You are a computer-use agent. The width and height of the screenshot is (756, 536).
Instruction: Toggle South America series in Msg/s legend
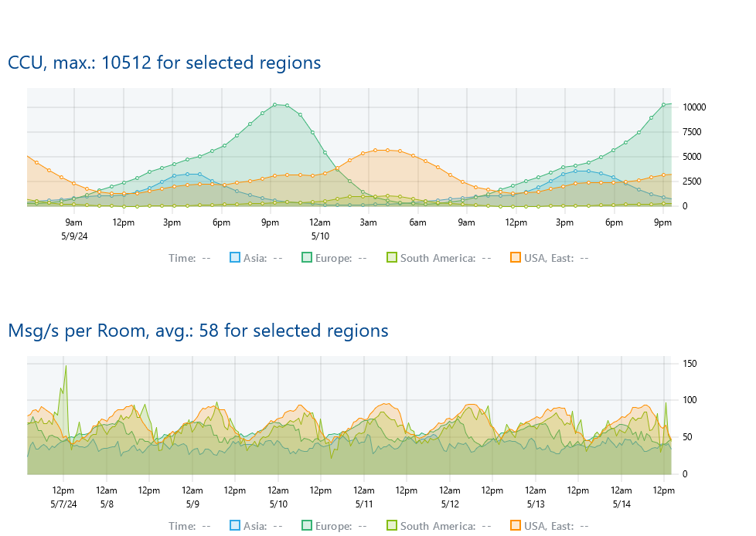pyautogui.click(x=391, y=525)
